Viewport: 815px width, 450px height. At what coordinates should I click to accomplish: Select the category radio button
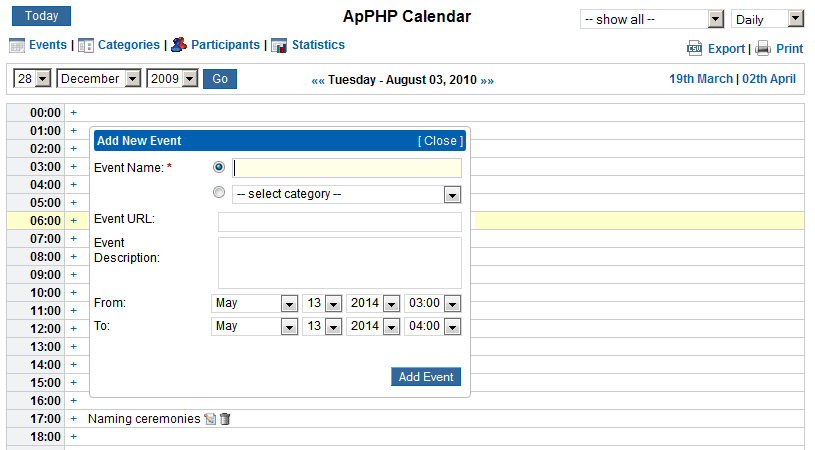[219, 192]
